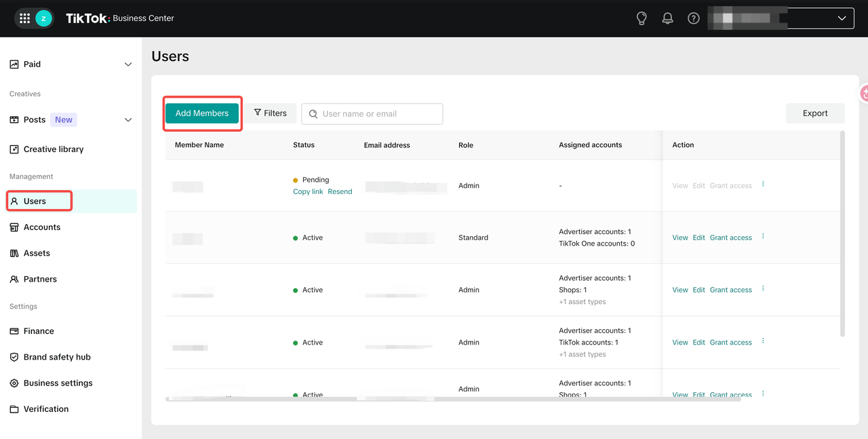
Task: Click View for the Standard role member
Action: [680, 237]
